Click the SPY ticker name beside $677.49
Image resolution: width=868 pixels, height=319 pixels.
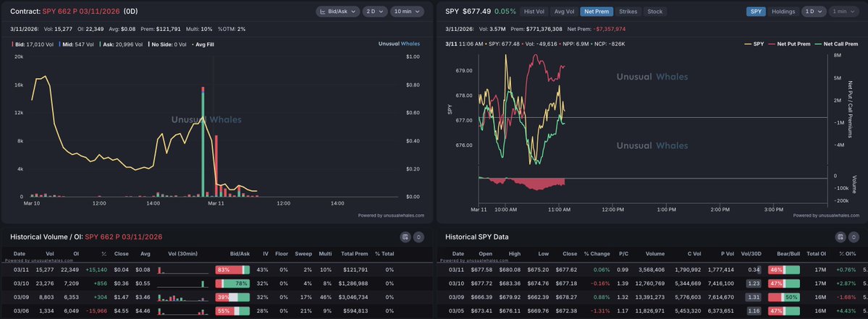coord(452,11)
